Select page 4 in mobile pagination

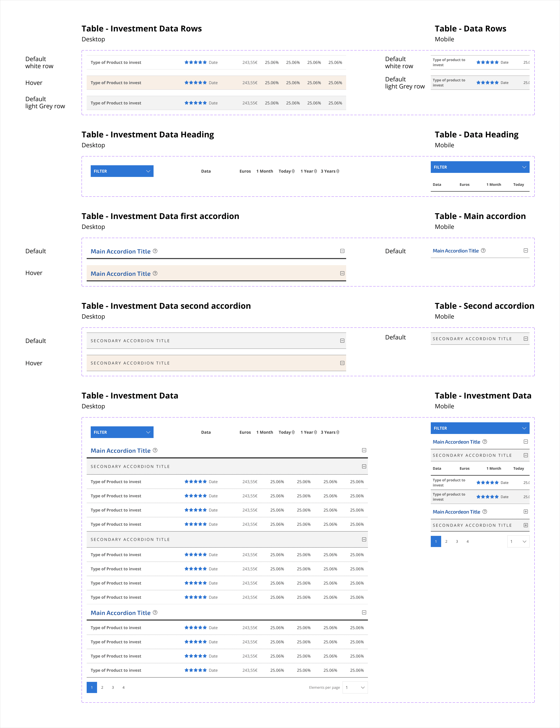pyautogui.click(x=468, y=541)
